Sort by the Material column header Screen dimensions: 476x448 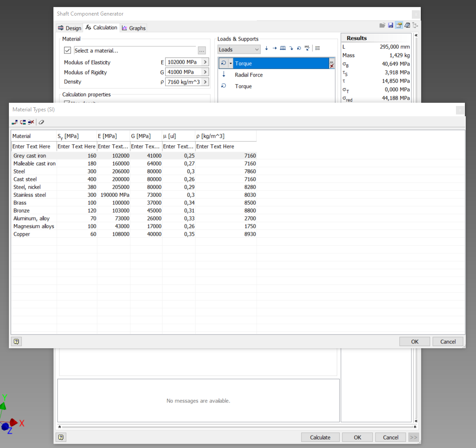coord(34,136)
